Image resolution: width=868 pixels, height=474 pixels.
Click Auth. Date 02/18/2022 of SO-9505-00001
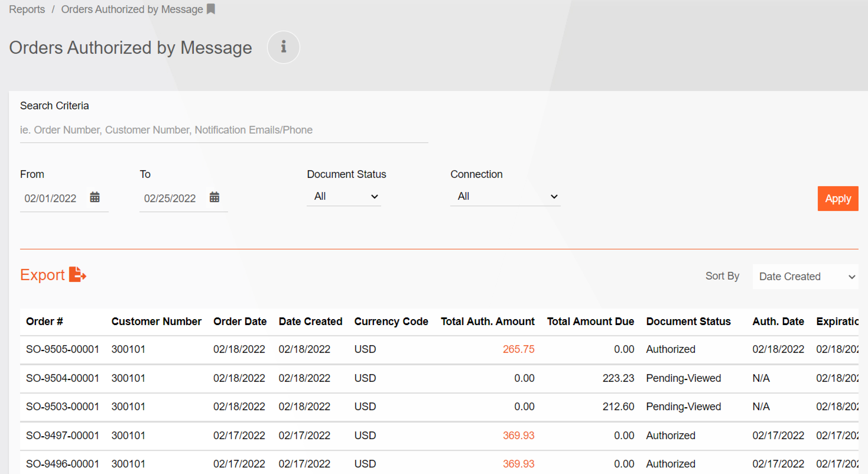(x=778, y=349)
